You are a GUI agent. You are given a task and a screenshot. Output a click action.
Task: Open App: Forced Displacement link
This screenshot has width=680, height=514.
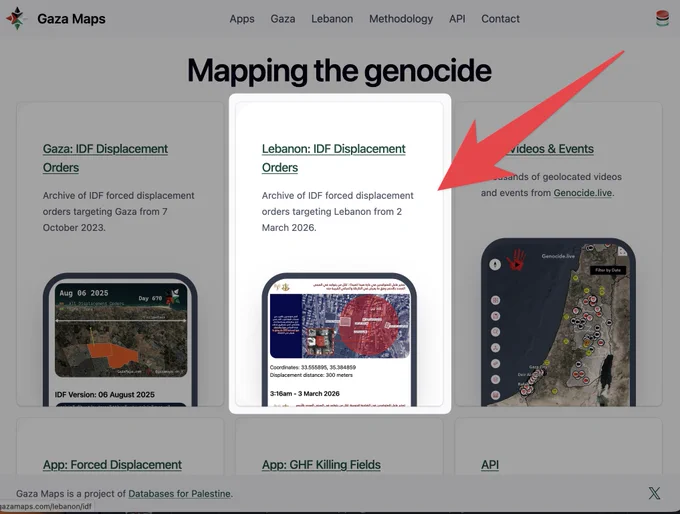coord(112,465)
